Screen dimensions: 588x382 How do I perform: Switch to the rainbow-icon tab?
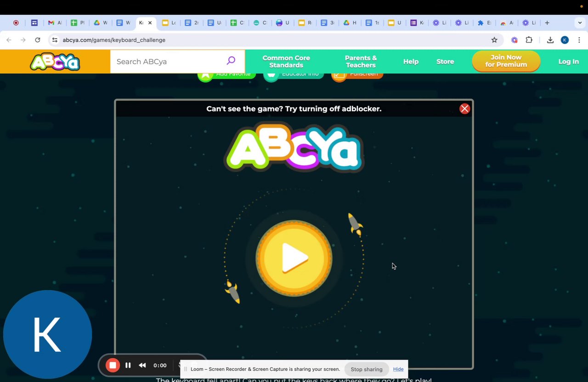coord(507,22)
